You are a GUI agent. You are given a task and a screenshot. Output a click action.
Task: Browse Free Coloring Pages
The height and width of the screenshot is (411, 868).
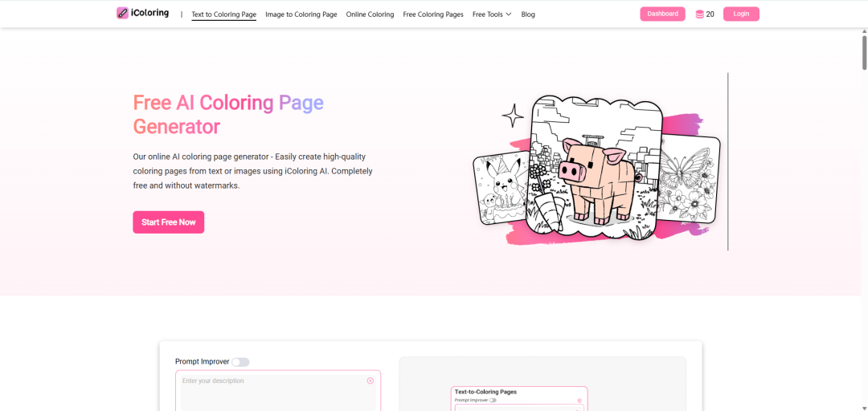433,14
